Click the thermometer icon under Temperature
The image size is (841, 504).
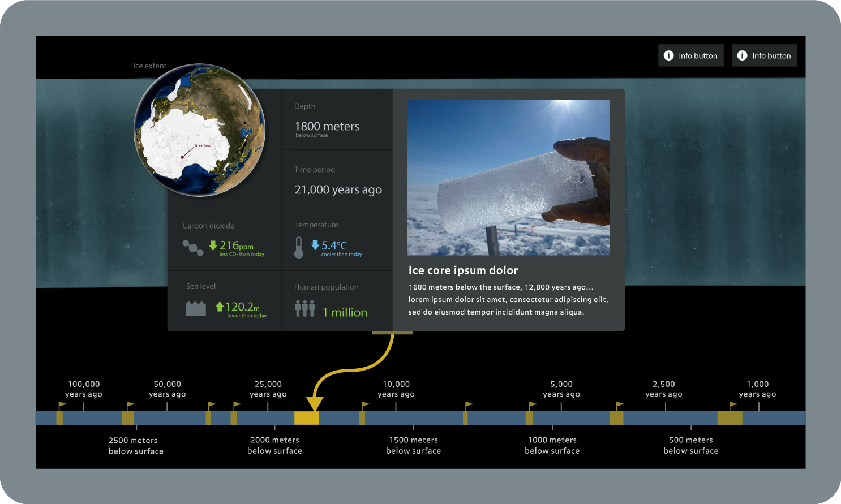point(299,247)
